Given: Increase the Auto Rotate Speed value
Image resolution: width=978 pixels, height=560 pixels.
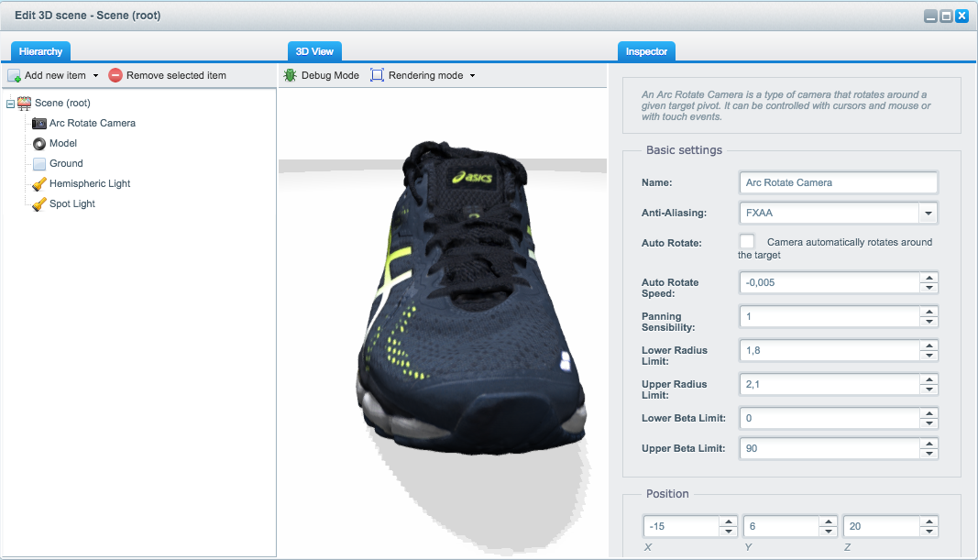Looking at the screenshot, I should coord(929,278).
